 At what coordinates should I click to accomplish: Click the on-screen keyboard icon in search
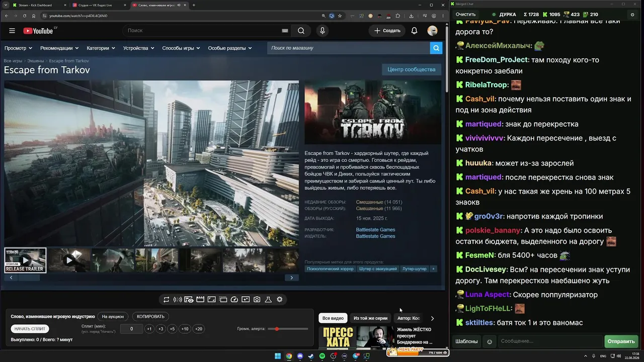(x=285, y=31)
